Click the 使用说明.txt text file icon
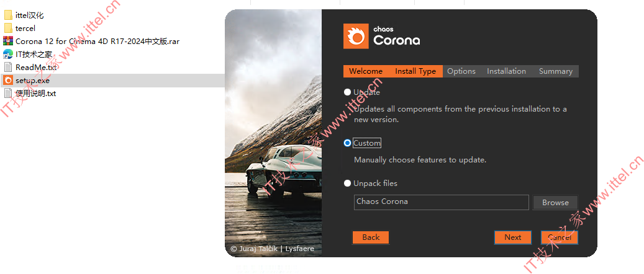The image size is (644, 274). pos(8,94)
